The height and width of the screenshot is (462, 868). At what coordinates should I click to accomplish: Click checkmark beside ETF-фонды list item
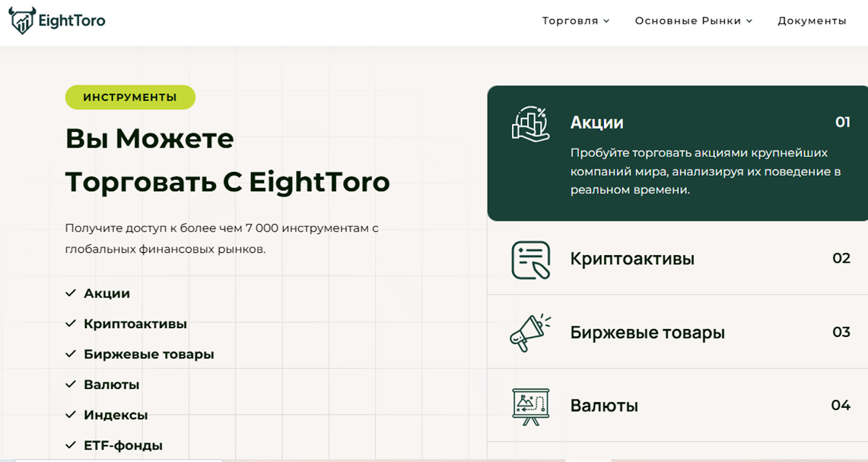coord(71,445)
